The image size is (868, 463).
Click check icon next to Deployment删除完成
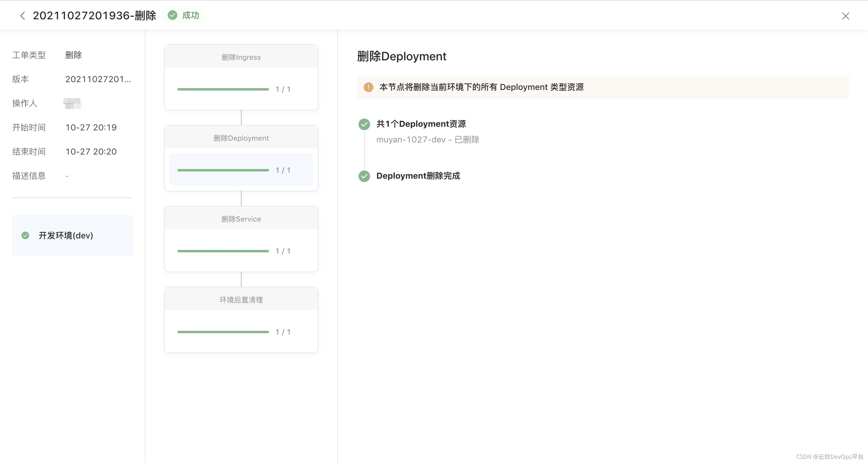click(x=364, y=176)
